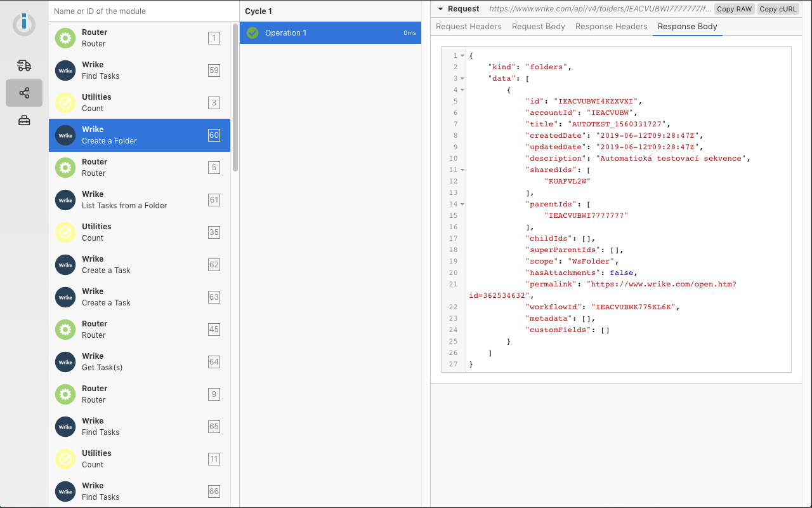The image size is (812, 508).
Task: Click Router icon for module 5
Action: (x=65, y=168)
